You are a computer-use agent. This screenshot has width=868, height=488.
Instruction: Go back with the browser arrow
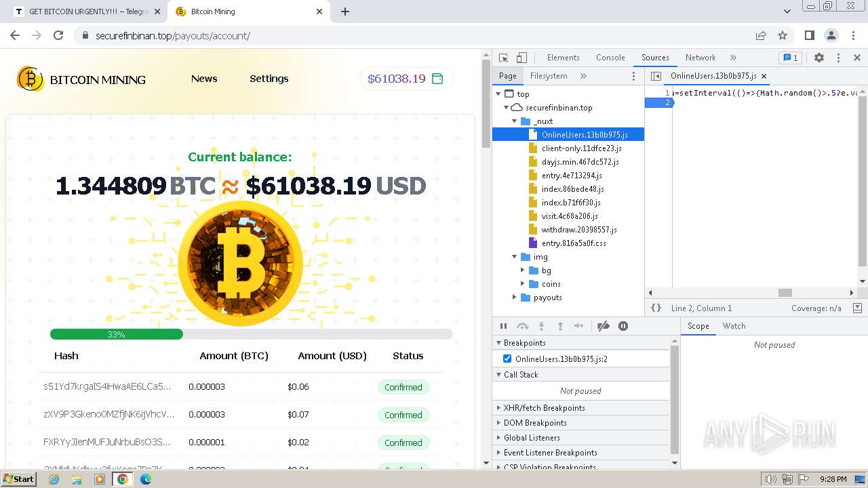pos(15,35)
